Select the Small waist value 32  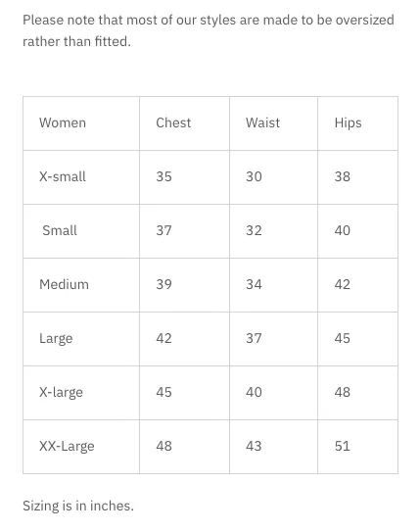(254, 230)
